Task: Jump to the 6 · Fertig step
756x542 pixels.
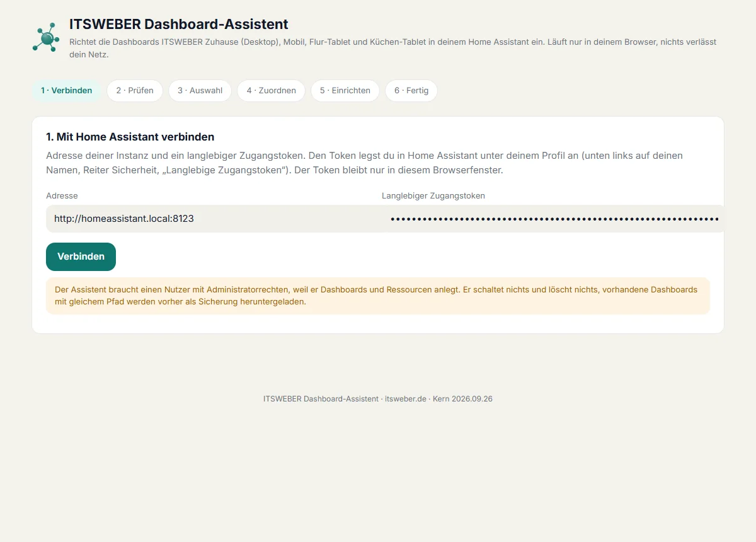Action: point(411,91)
